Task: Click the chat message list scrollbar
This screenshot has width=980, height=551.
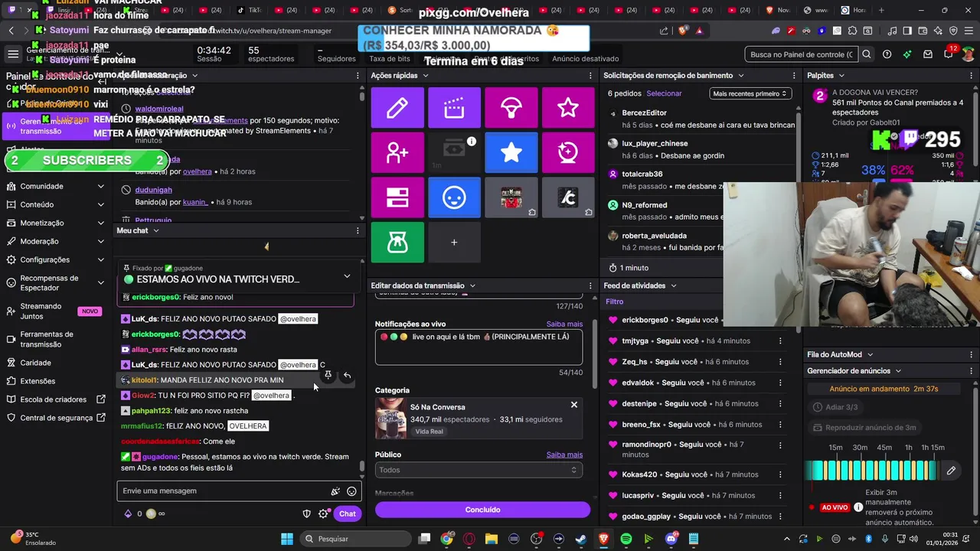Action: click(362, 465)
